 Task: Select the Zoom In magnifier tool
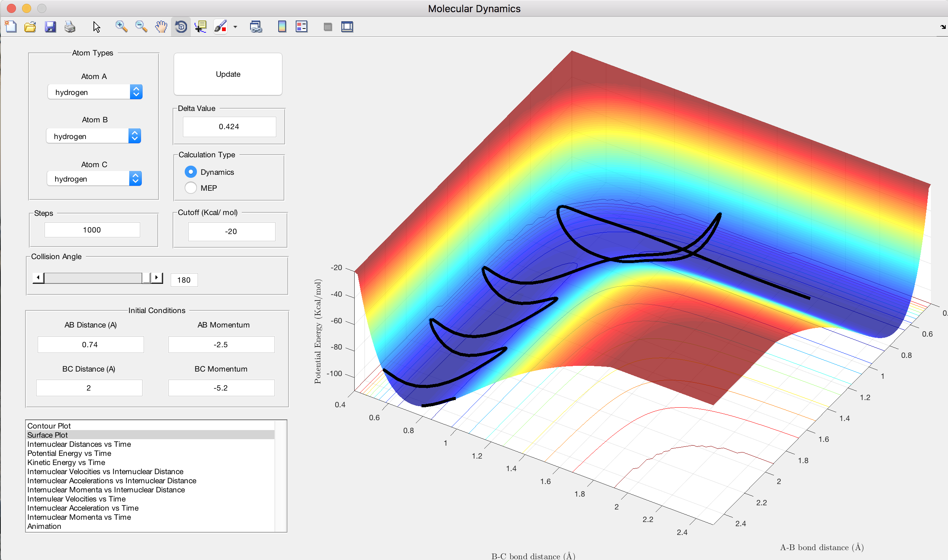[121, 27]
